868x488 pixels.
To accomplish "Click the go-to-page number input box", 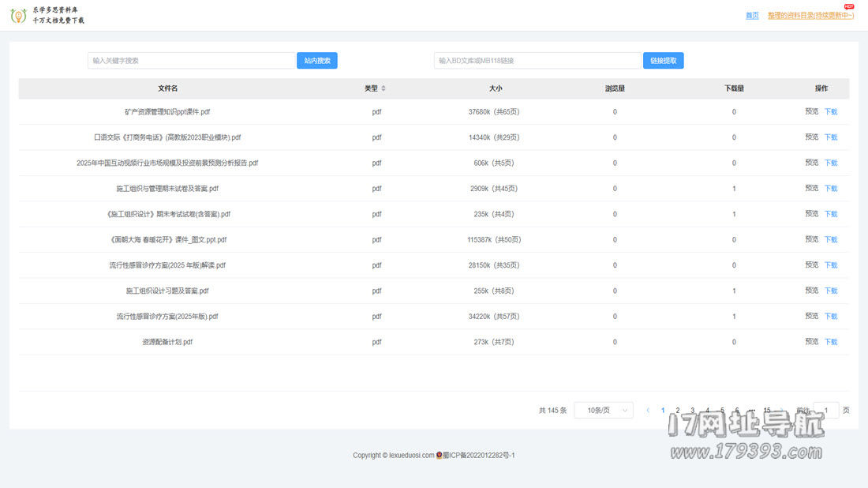I will pyautogui.click(x=825, y=411).
